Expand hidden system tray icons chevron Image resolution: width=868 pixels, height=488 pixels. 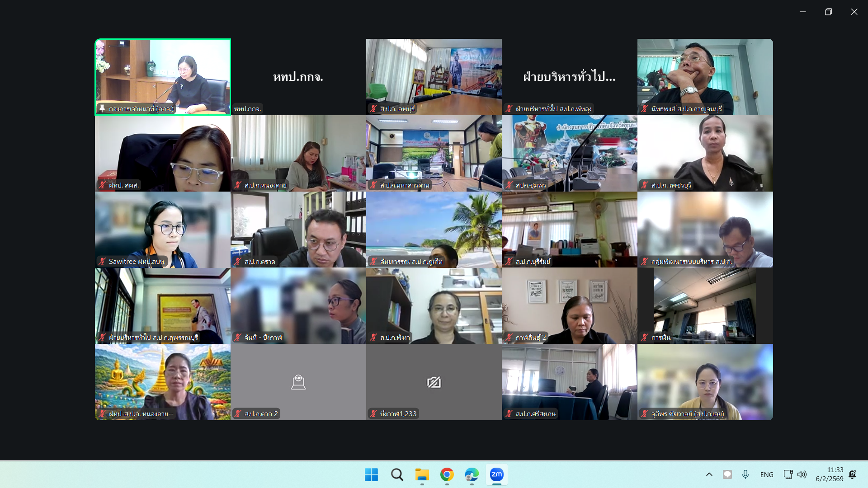tap(709, 474)
